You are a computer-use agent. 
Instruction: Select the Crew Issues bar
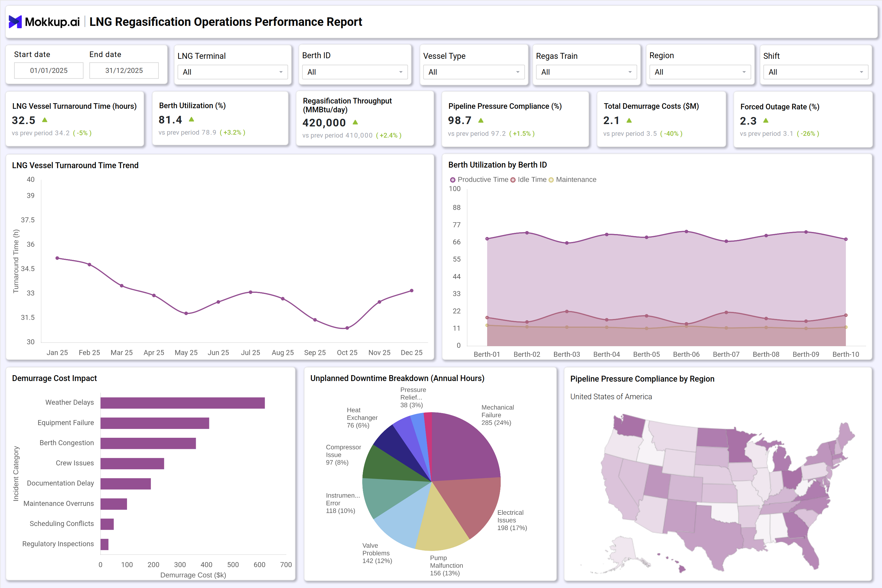132,464
